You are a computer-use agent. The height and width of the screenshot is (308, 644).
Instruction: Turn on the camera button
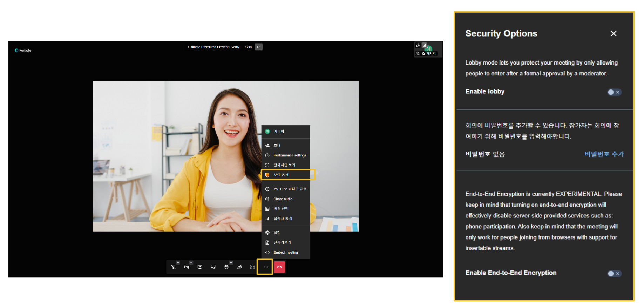(187, 267)
